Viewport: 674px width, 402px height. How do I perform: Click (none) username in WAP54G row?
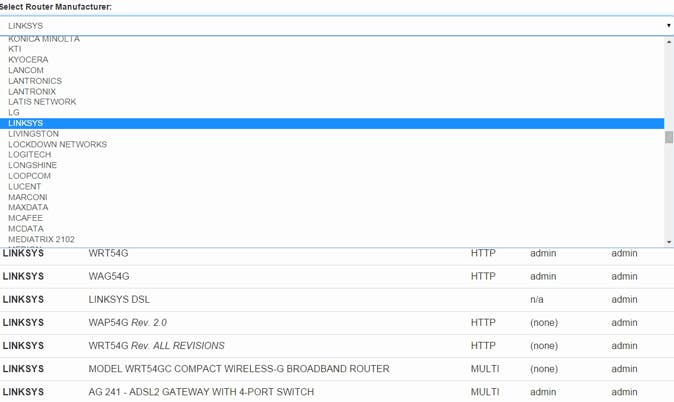[x=544, y=323]
